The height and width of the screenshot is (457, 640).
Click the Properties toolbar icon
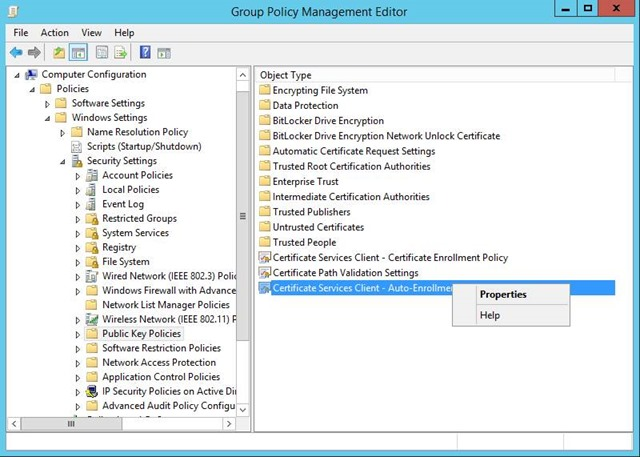pos(102,53)
